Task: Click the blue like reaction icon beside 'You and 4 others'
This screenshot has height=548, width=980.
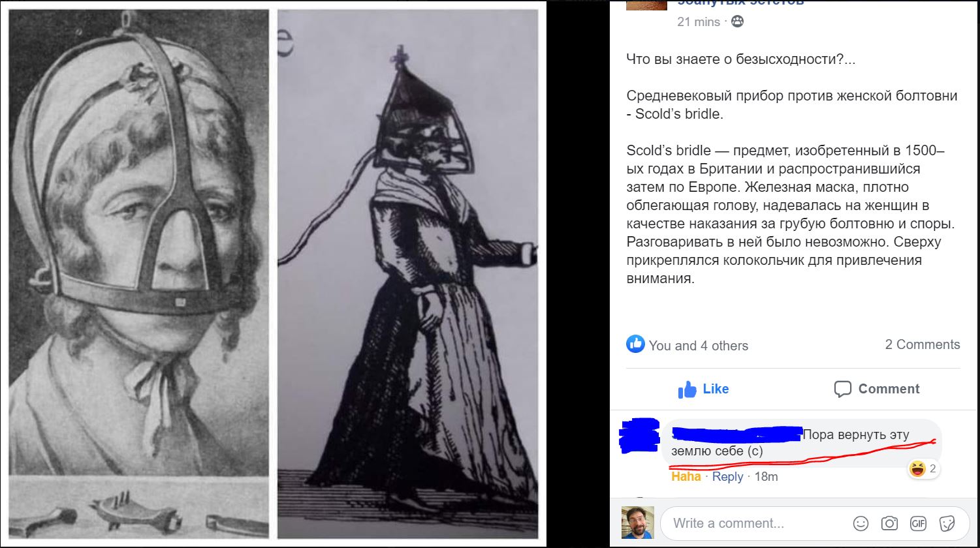Action: point(635,344)
